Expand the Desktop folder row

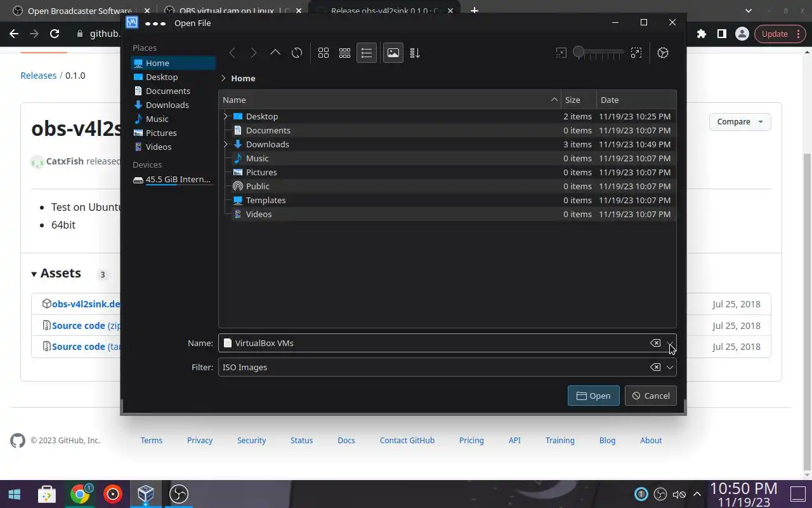pyautogui.click(x=226, y=116)
